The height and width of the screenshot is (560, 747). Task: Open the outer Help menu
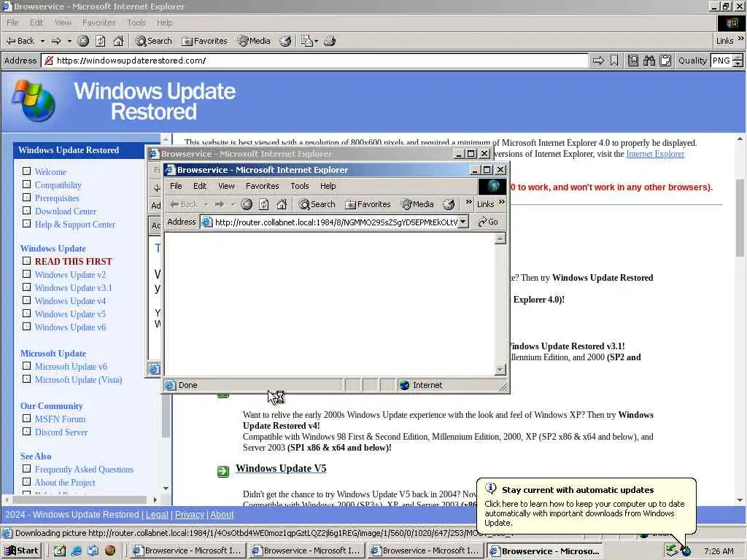164,23
